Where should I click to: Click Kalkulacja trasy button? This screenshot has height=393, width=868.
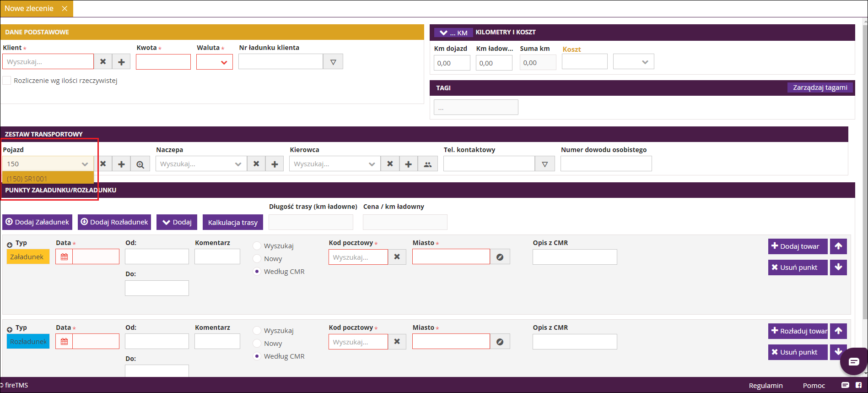click(x=233, y=222)
